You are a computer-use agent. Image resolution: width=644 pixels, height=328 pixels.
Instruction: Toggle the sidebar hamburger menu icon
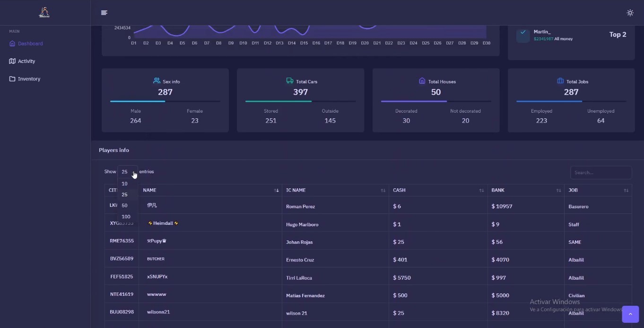104,13
